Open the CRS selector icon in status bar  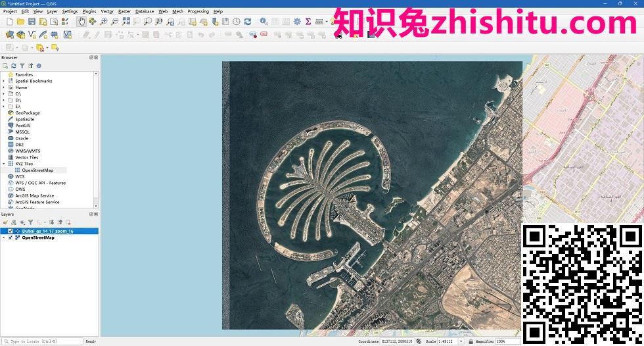[x=419, y=341]
